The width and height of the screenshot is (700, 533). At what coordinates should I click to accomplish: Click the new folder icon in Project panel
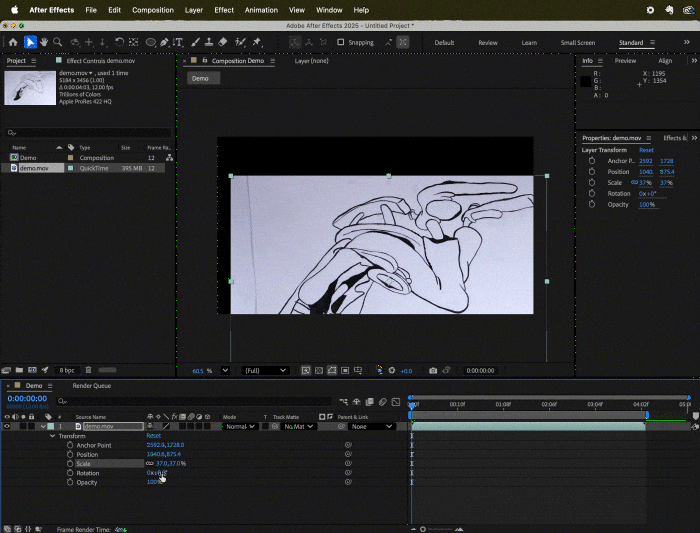pos(19,370)
